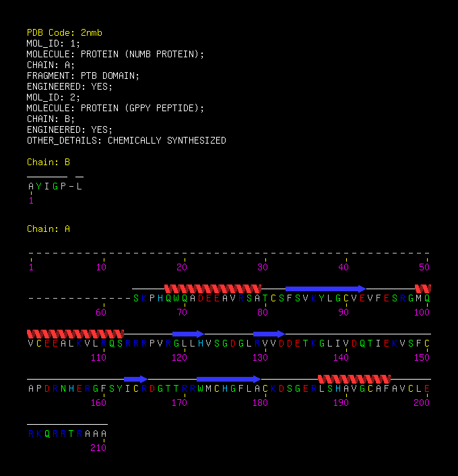This screenshot has width=458, height=476.
Task: Click the 'DDETKG' residues after residue 130
Action: (x=302, y=344)
